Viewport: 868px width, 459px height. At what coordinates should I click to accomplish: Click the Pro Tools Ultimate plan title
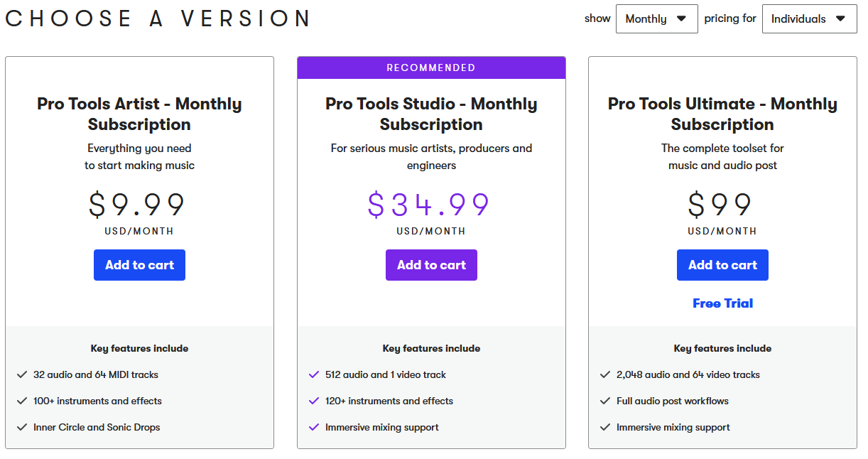(722, 114)
